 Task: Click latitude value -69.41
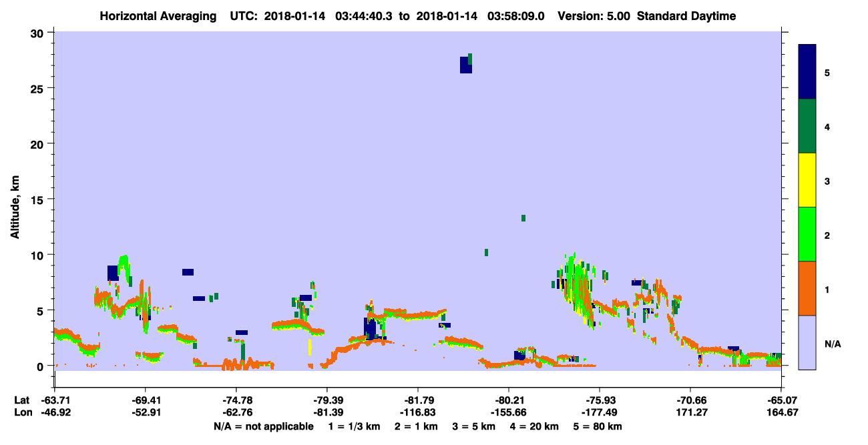click(145, 400)
